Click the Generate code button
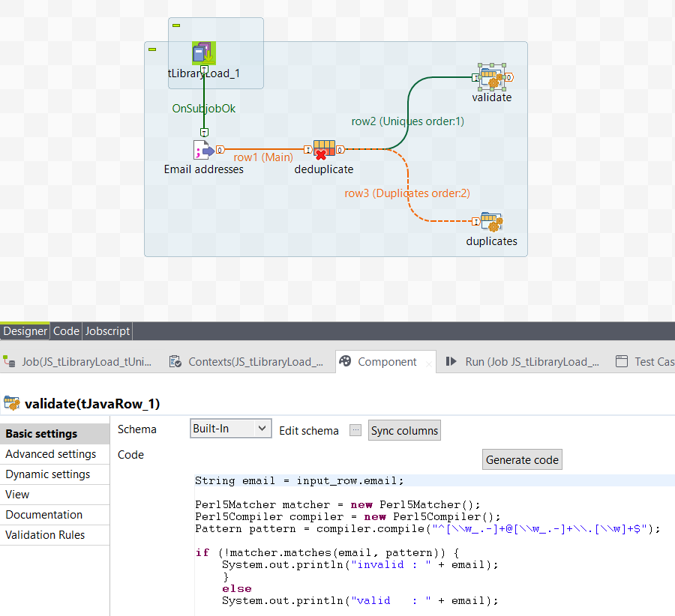 pos(522,459)
